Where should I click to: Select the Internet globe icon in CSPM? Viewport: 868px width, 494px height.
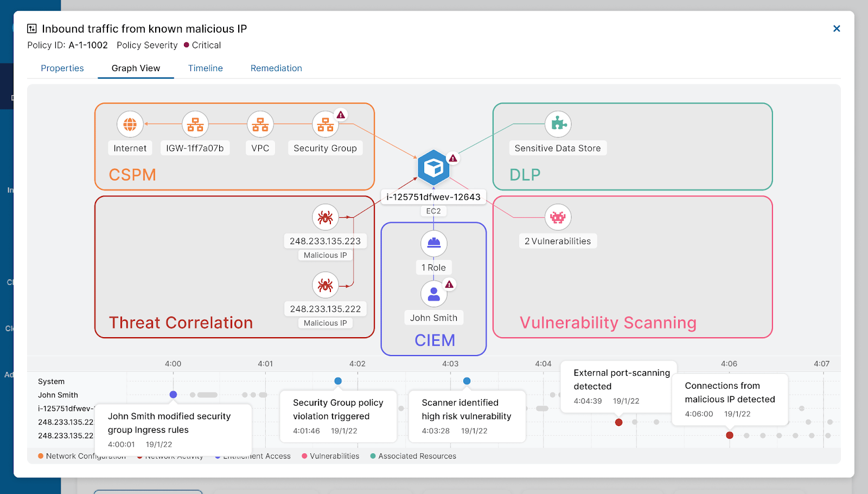130,124
